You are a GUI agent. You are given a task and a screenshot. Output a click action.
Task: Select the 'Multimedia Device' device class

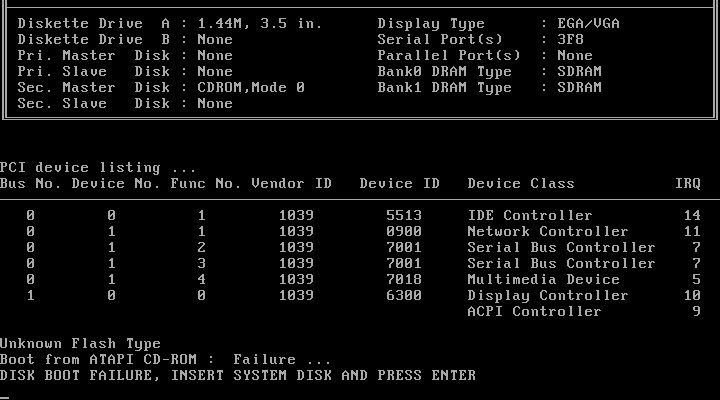tap(544, 280)
